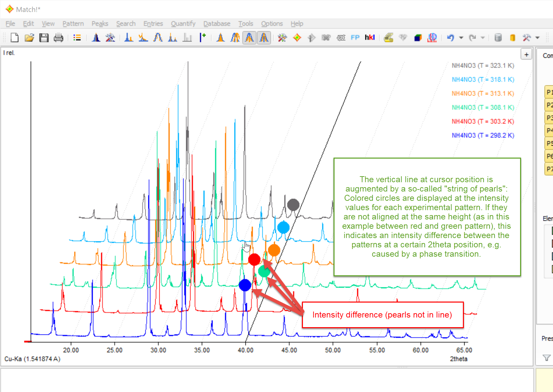Click the filter funnel icon

pyautogui.click(x=546, y=358)
